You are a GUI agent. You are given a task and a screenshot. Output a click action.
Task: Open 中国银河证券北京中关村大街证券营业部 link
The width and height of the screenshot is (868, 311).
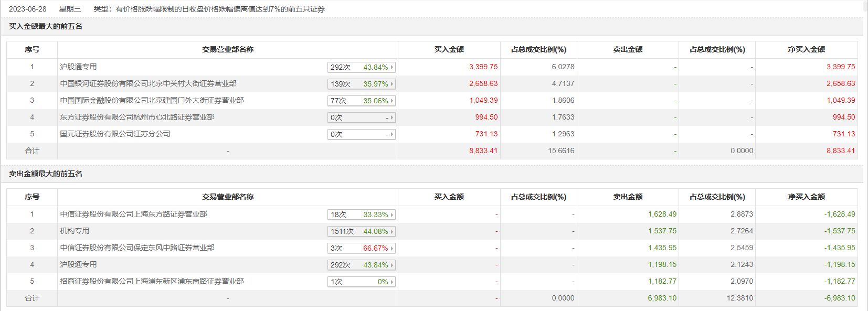point(148,84)
